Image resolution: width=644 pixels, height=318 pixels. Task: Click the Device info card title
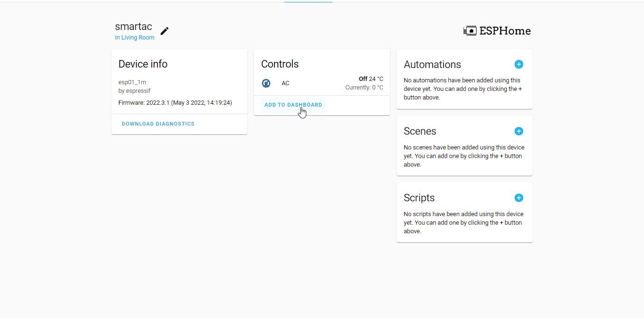pos(143,64)
